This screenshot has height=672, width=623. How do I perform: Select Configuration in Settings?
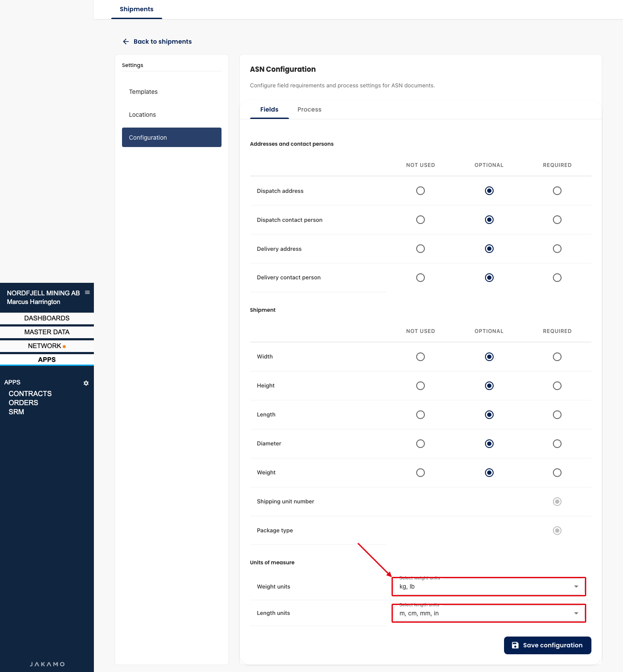(x=172, y=138)
